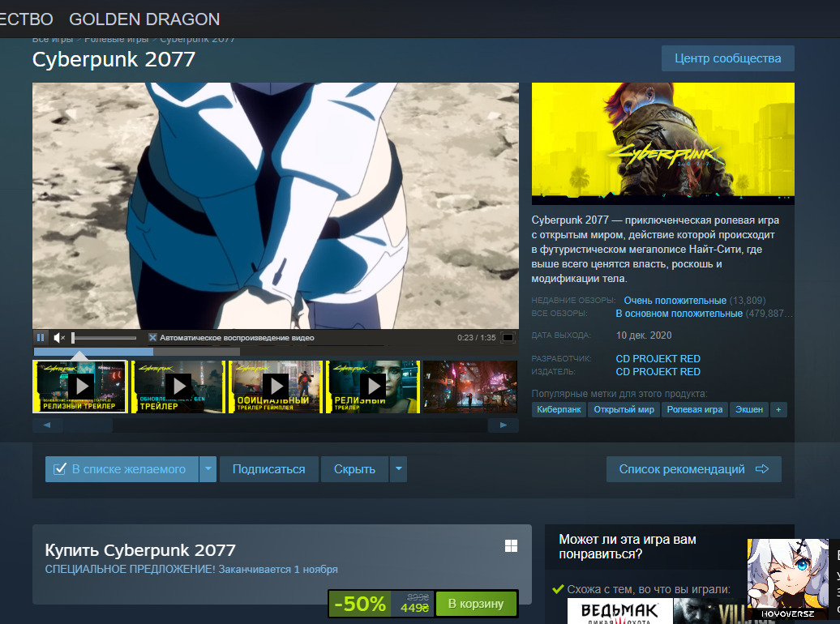Screen dimensions: 840x624
Task: Pause the trailer video
Action: (x=41, y=337)
